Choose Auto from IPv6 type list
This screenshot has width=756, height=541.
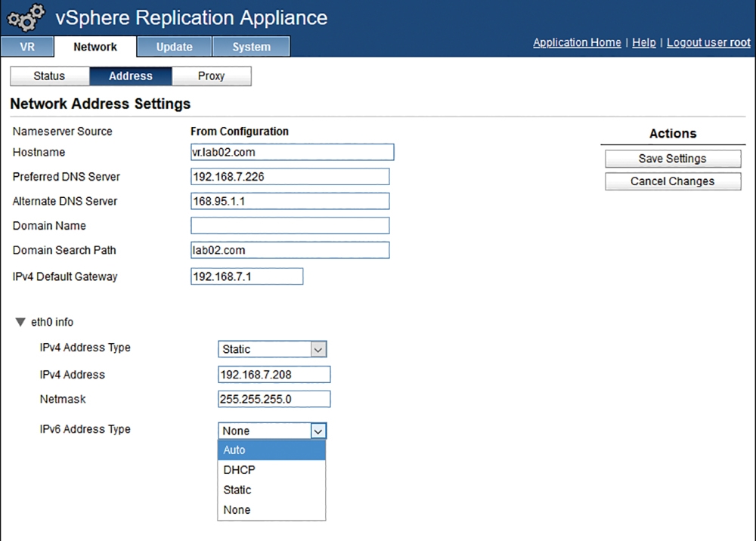click(271, 450)
